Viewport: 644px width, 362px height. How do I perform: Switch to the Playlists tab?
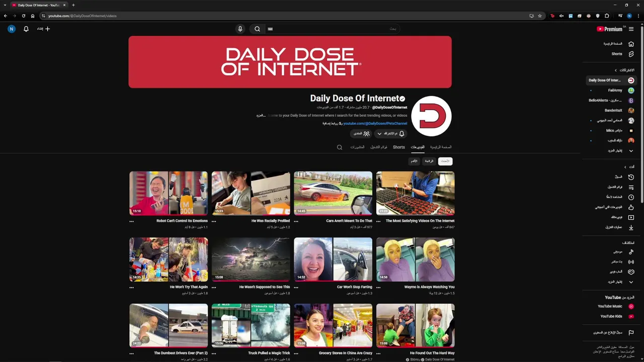point(379,147)
